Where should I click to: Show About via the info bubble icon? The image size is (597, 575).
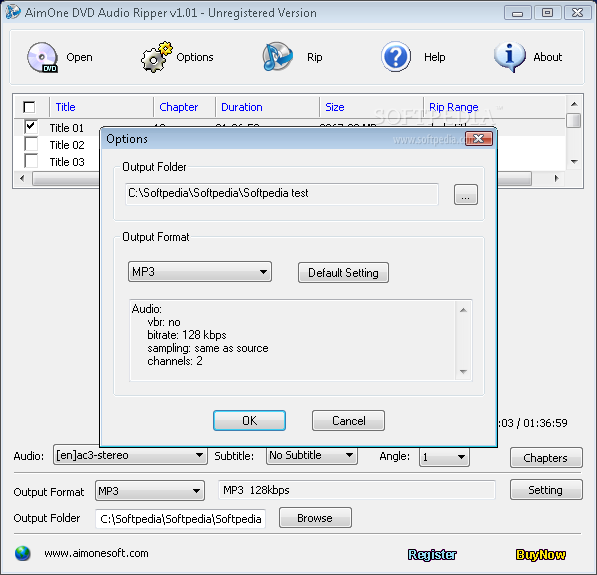510,57
